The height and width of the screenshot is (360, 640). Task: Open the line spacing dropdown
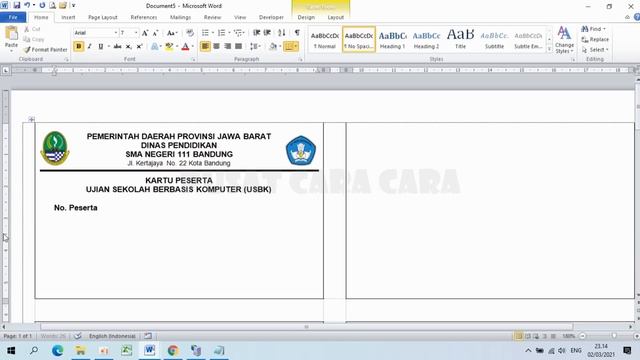(x=256, y=47)
